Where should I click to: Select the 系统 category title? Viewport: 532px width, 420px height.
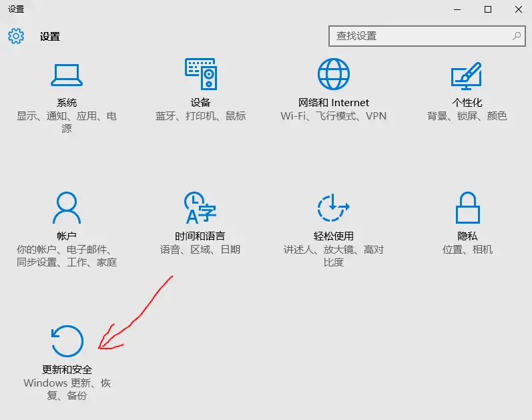67,102
